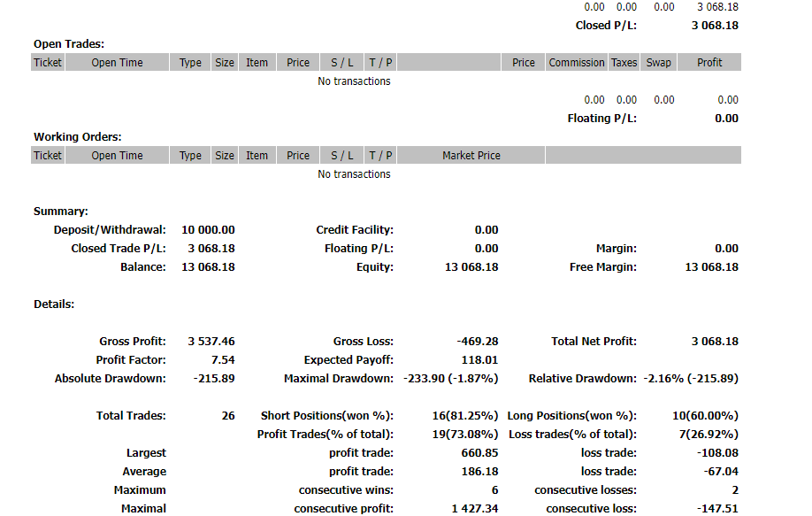Click the -2.16% (-215.89) relative drawdown value
Viewport: 812px width, 516px height.
coord(691,379)
